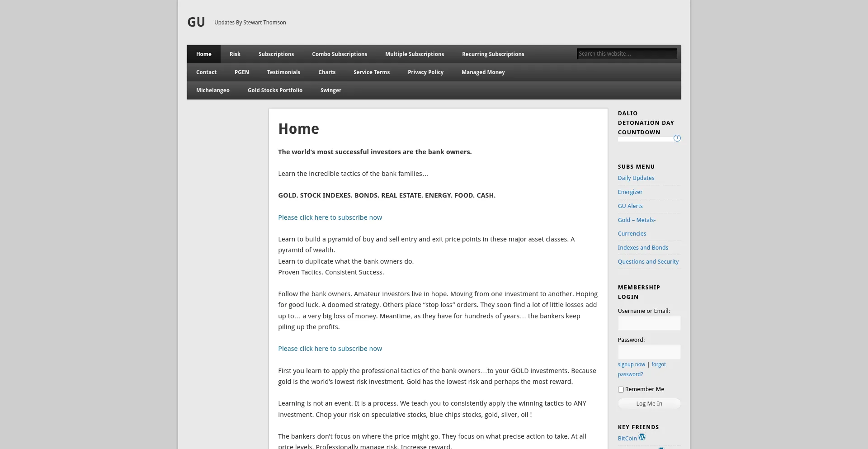Click the GU site logo

coord(196,22)
